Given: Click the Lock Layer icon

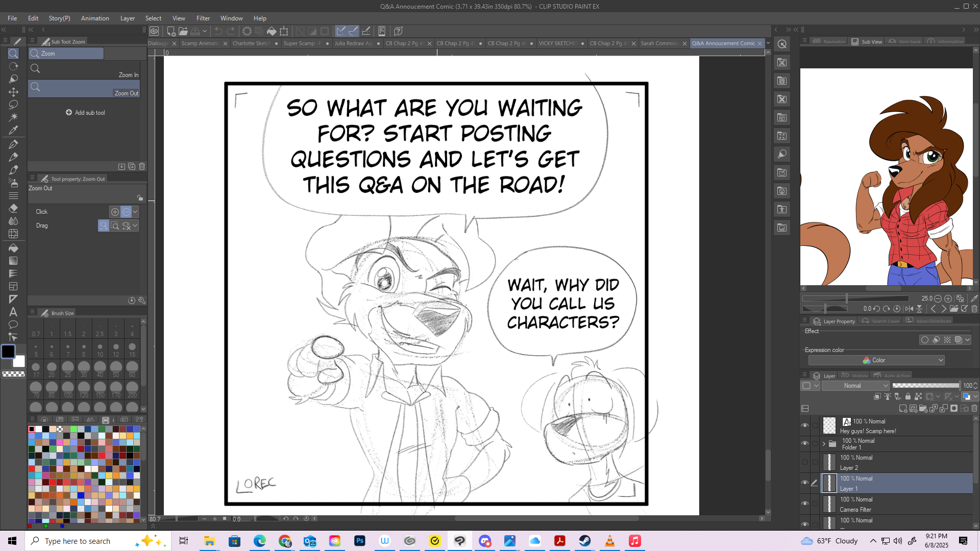Looking at the screenshot, I should pyautogui.click(x=908, y=396).
